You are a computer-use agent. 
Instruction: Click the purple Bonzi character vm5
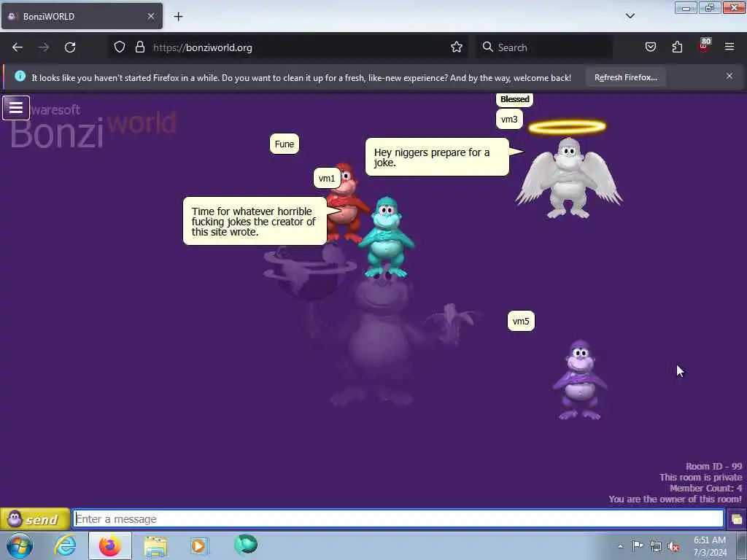pos(580,380)
